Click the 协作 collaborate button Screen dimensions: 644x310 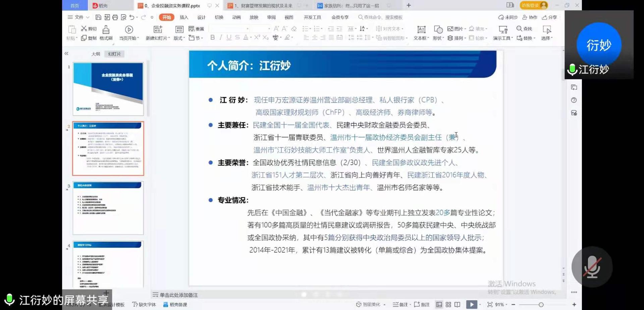(x=530, y=17)
